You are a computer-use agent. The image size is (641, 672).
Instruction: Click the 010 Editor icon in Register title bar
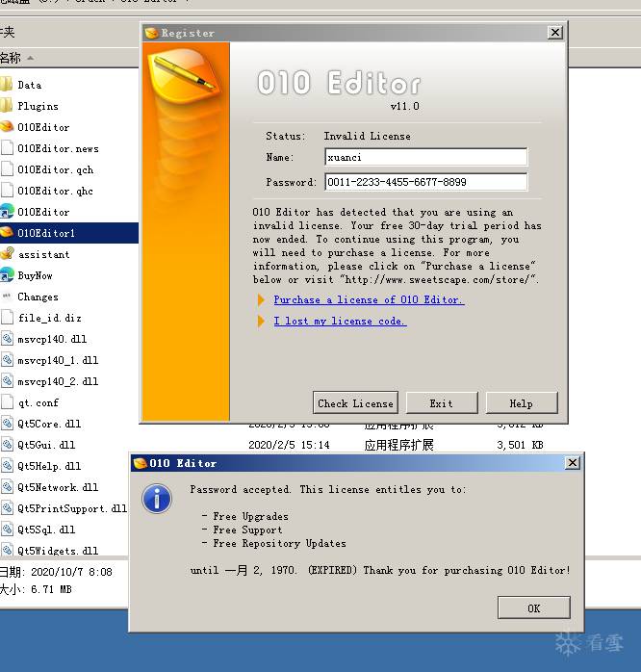152,33
